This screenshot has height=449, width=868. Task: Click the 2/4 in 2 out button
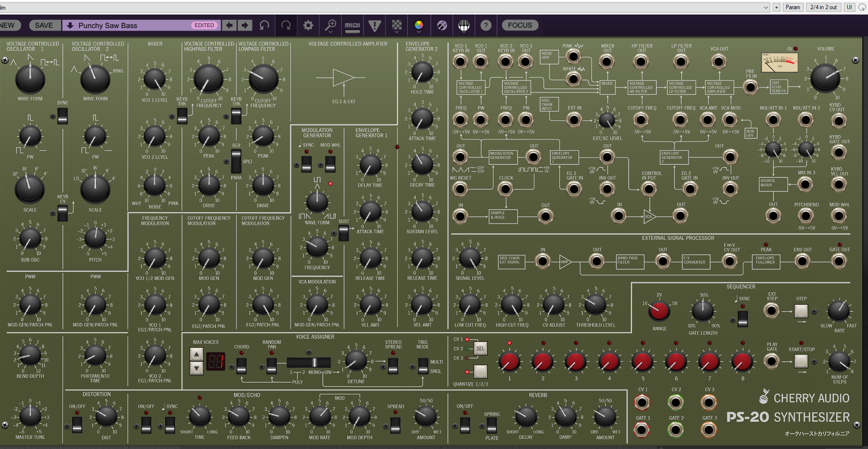coord(823,7)
